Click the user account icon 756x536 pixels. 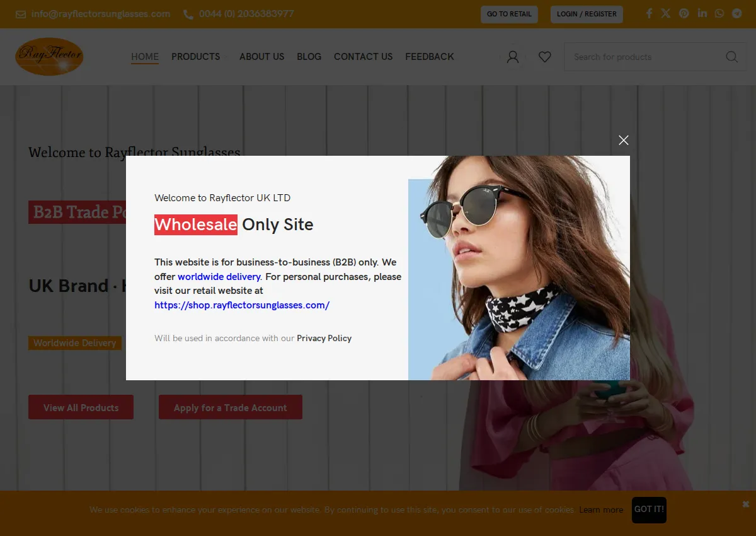pyautogui.click(x=513, y=57)
